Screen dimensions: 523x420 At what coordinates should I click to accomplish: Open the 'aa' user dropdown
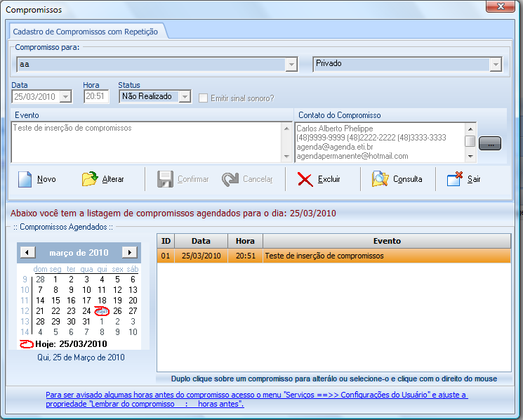tap(291, 65)
